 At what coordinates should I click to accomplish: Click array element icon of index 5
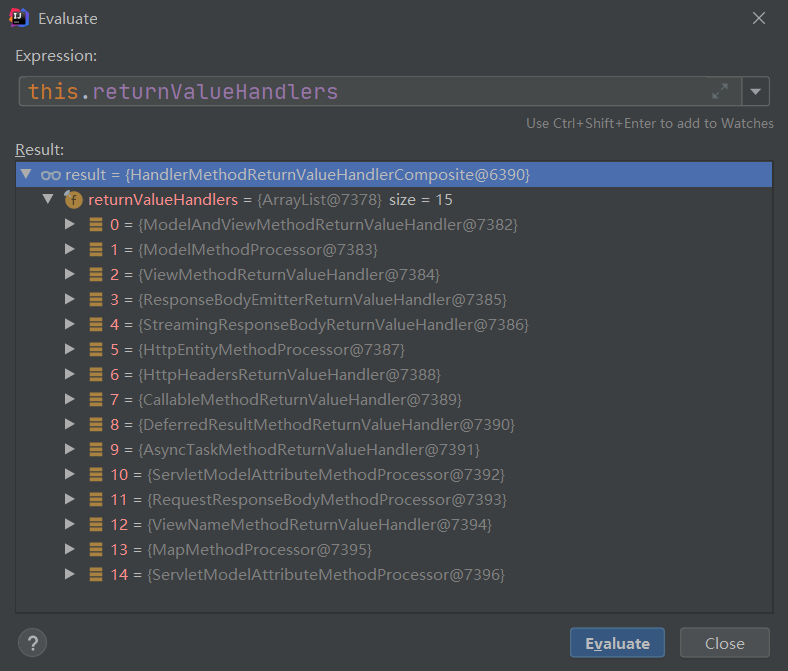point(96,349)
